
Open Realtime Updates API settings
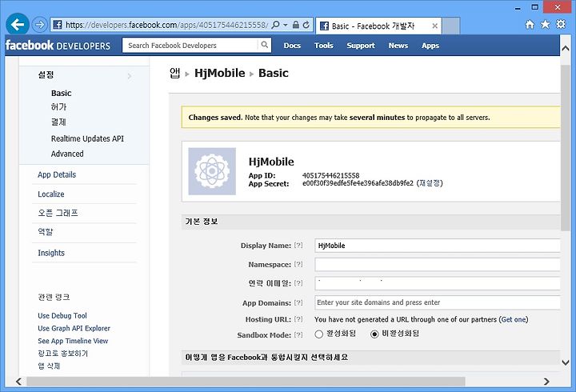pos(87,138)
